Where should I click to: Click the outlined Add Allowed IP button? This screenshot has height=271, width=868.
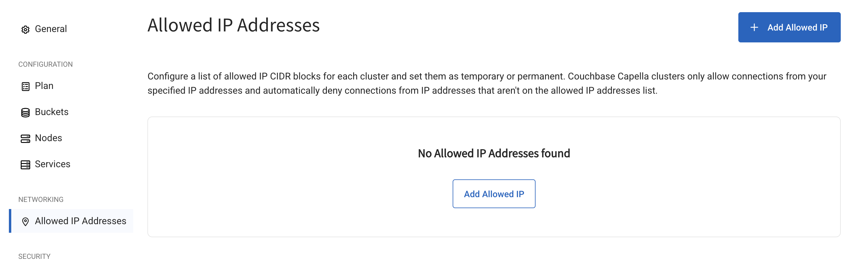pyautogui.click(x=494, y=194)
